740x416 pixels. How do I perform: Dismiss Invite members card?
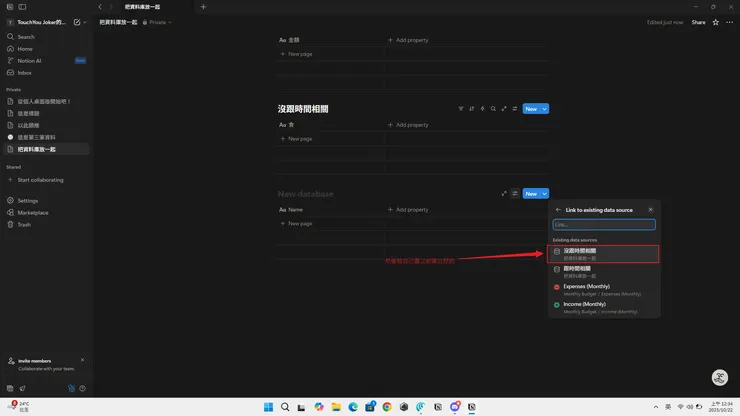coord(83,360)
